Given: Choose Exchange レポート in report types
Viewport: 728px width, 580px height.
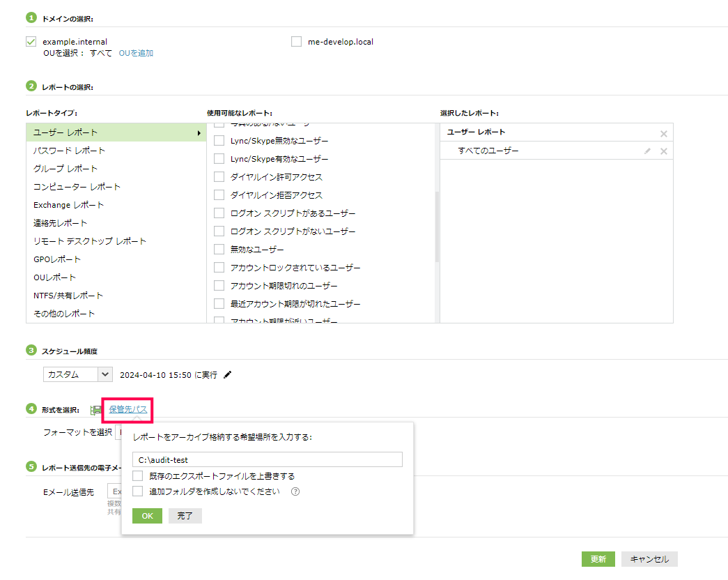Looking at the screenshot, I should pos(68,205).
